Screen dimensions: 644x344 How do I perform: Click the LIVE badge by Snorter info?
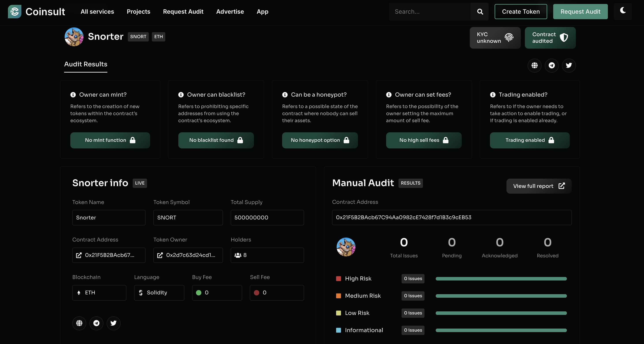(x=140, y=183)
